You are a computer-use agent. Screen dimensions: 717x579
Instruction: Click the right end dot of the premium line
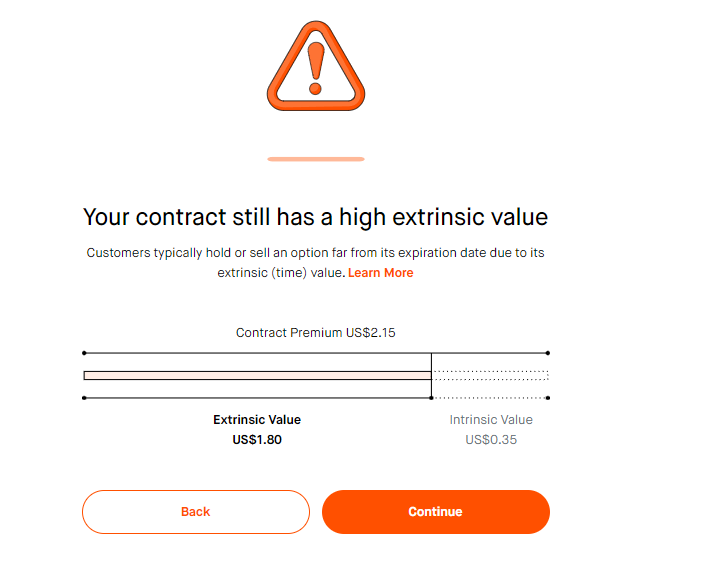point(548,353)
